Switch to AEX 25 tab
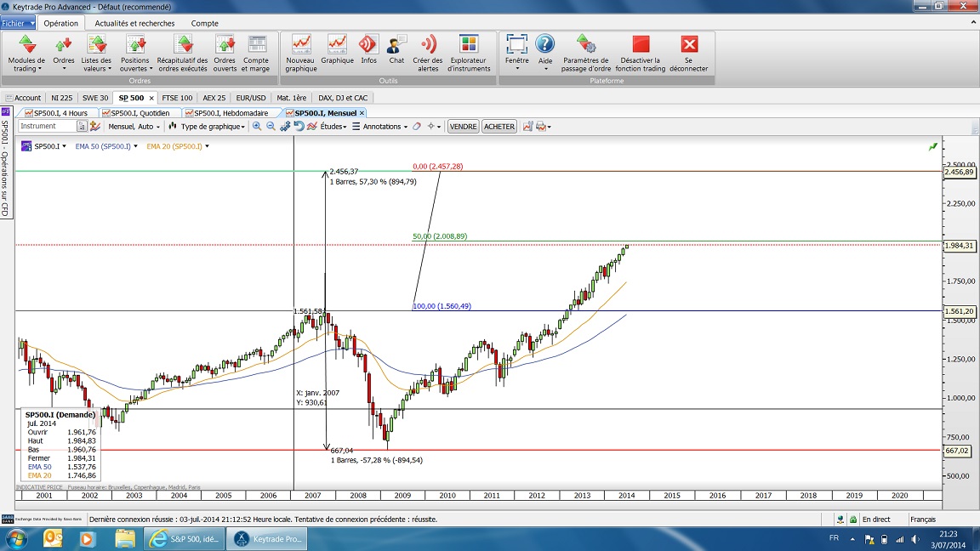Viewport: 980px width, 551px height. [214, 98]
